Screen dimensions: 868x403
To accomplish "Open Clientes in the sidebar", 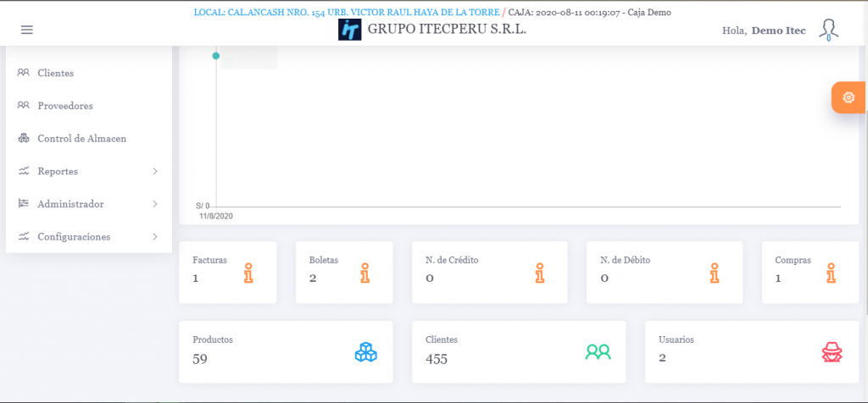I will (55, 73).
